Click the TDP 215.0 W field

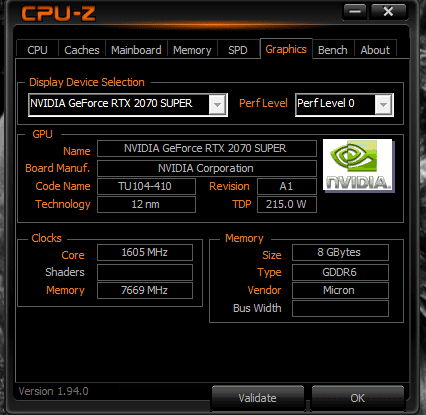tap(287, 204)
